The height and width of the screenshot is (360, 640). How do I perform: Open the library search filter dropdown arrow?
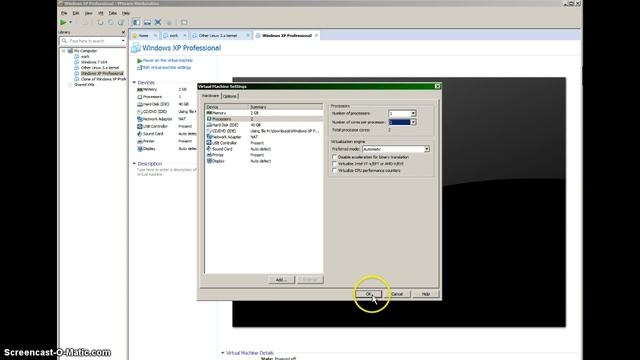(123, 41)
